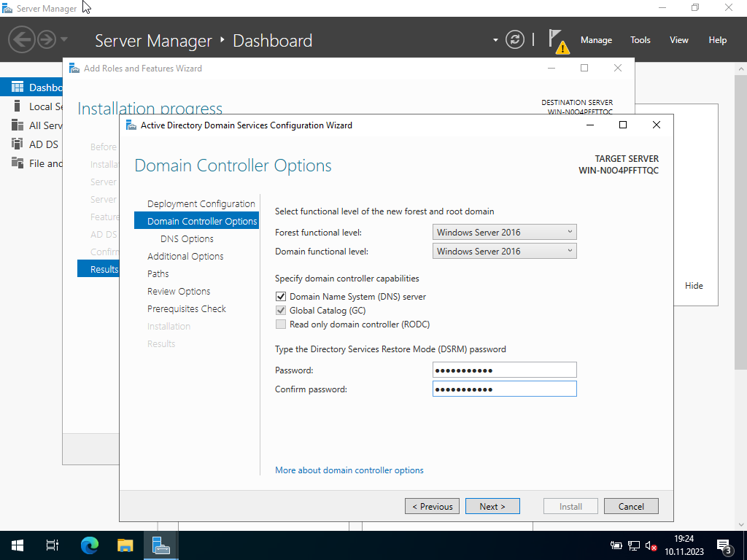
Task: Open the Domain functional level dropdown
Action: coord(504,251)
